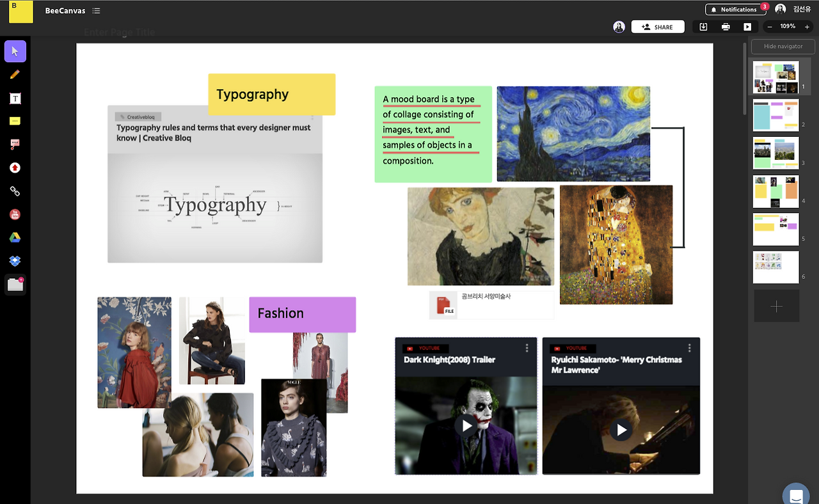Screen dimensions: 819x504
Task: Open the Dropbox import tool
Action: click(15, 261)
